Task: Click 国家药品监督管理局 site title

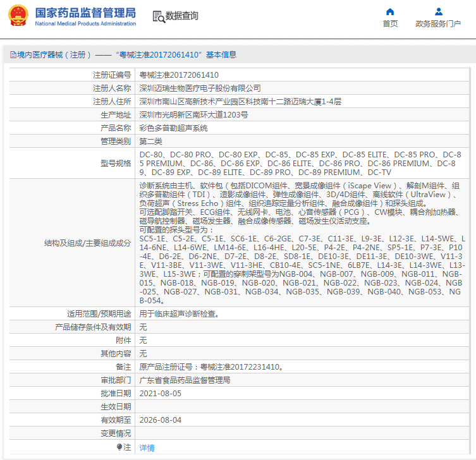Action: (x=85, y=13)
